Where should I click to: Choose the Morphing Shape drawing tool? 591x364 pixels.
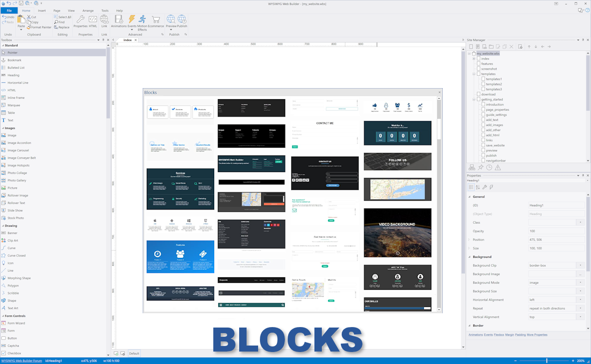[19, 278]
